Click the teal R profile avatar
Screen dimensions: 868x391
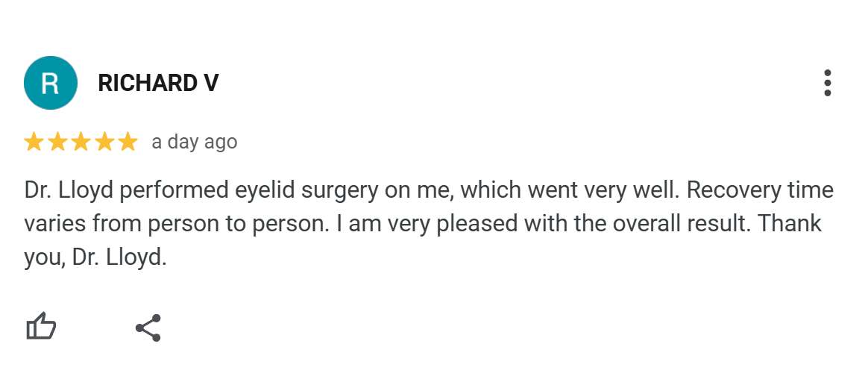(51, 83)
